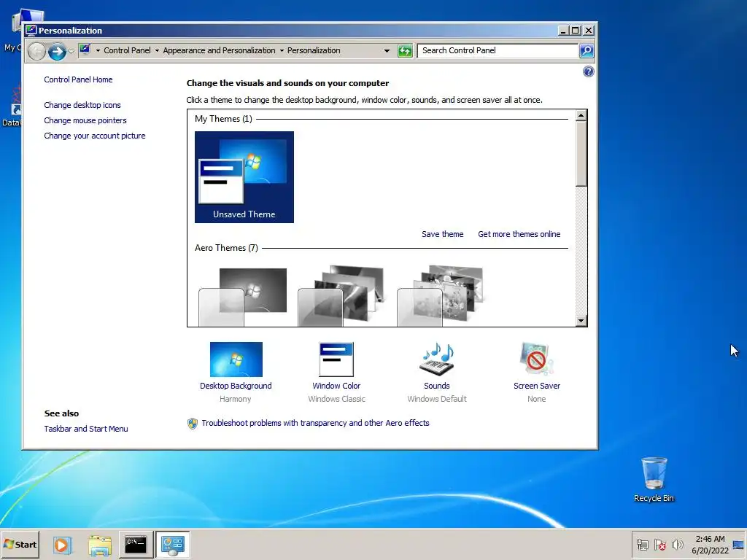Click theme list scroll up arrow
The height and width of the screenshot is (560, 747).
[x=581, y=115]
